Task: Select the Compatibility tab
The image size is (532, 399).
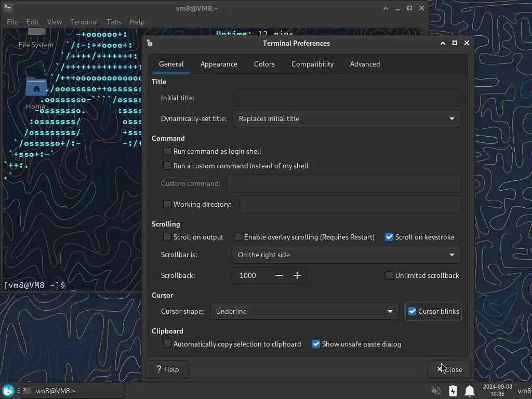Action: tap(312, 64)
